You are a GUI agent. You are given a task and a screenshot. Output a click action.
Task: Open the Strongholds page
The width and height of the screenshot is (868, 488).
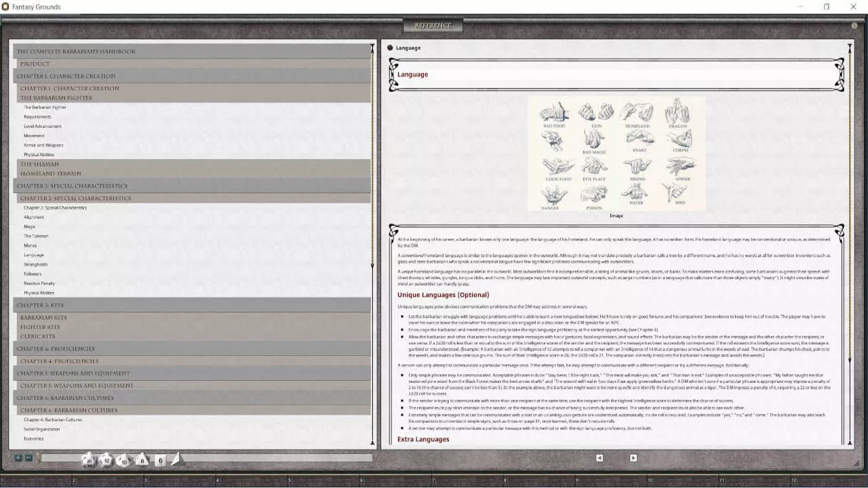(x=36, y=264)
